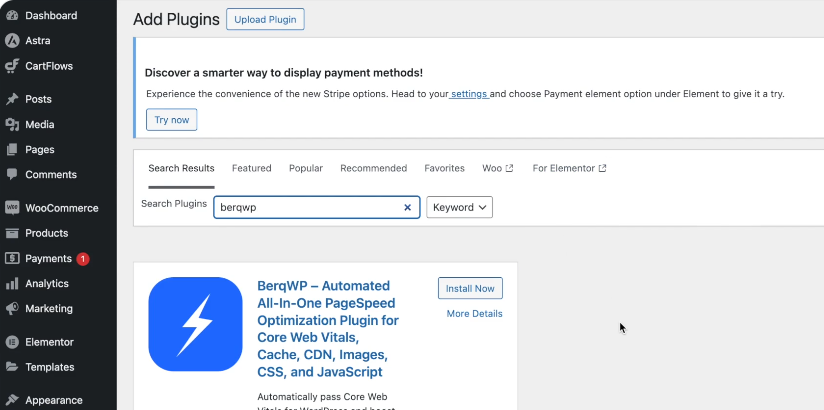The image size is (824, 410).
Task: Click the red Payments notification badge
Action: tap(83, 259)
